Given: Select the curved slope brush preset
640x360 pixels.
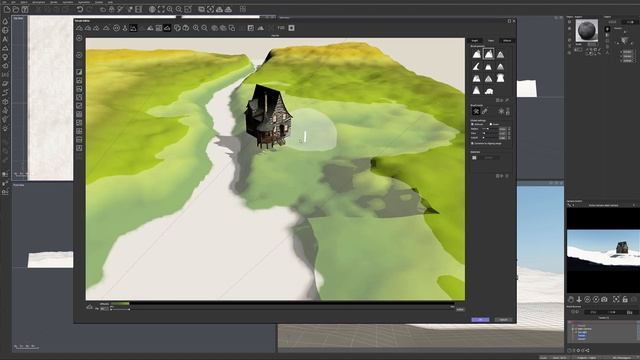Looking at the screenshot, I should 477,66.
